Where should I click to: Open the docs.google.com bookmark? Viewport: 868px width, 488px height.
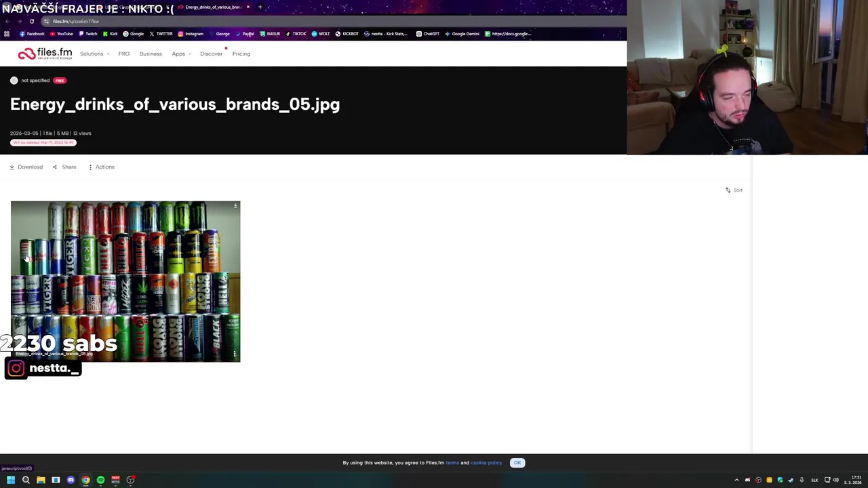pyautogui.click(x=508, y=34)
